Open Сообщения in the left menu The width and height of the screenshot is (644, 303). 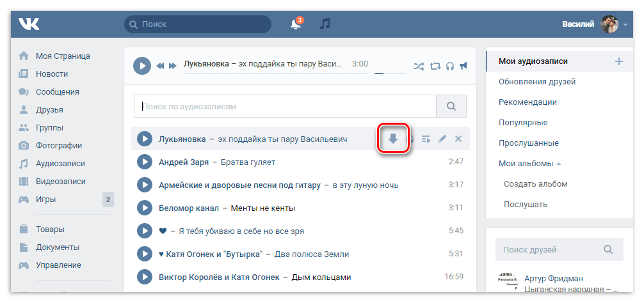tap(57, 91)
